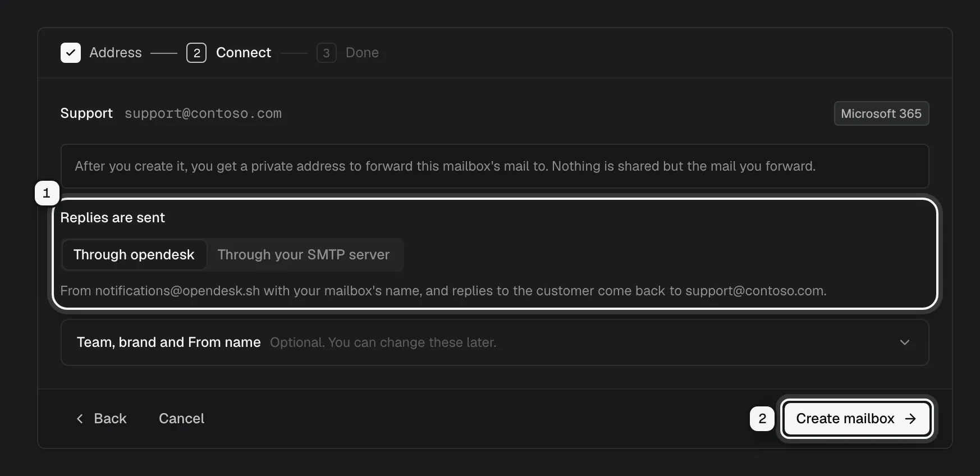Viewport: 980px width, 476px height.
Task: Click the Replies are sent heading
Action: (x=113, y=218)
